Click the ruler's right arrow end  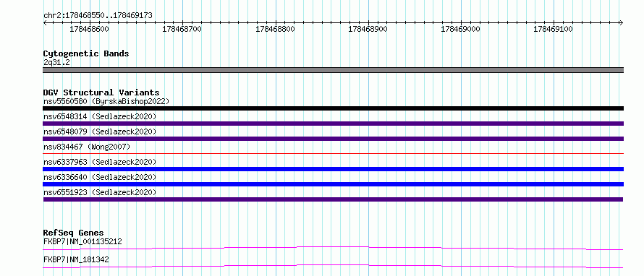pos(621,22)
